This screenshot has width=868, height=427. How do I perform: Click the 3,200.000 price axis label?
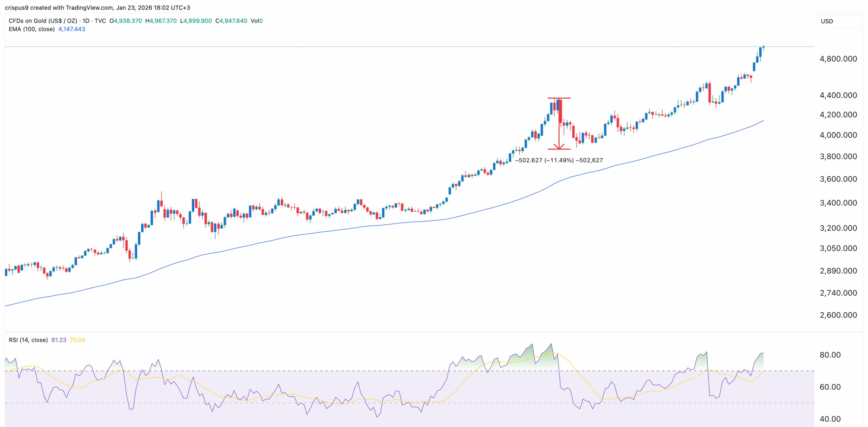pyautogui.click(x=838, y=228)
